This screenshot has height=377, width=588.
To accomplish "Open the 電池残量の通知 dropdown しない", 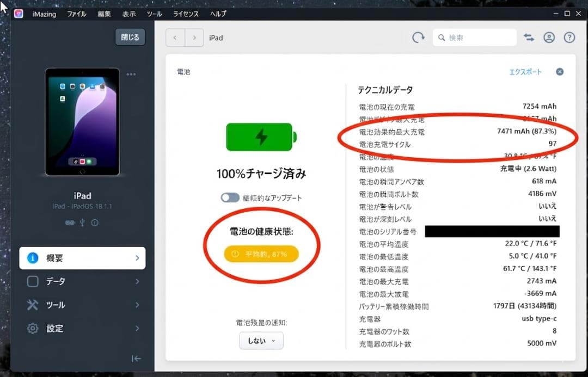I will 261,341.
